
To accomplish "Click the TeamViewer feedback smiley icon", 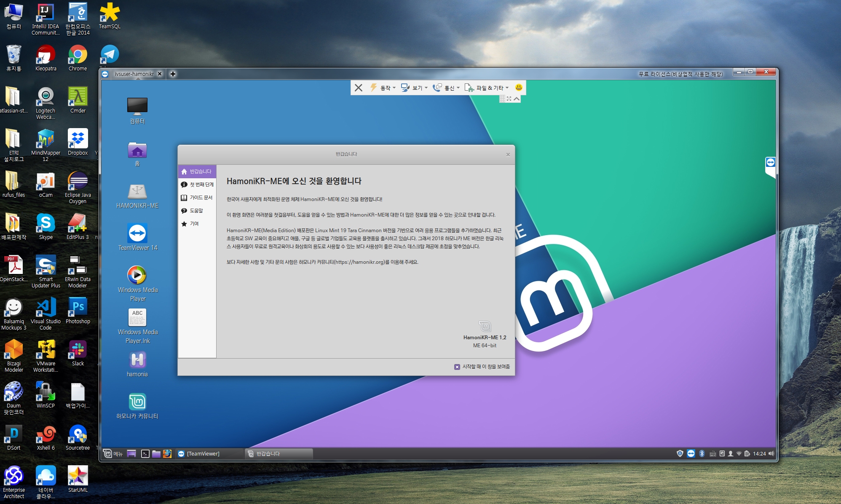I will click(x=519, y=87).
